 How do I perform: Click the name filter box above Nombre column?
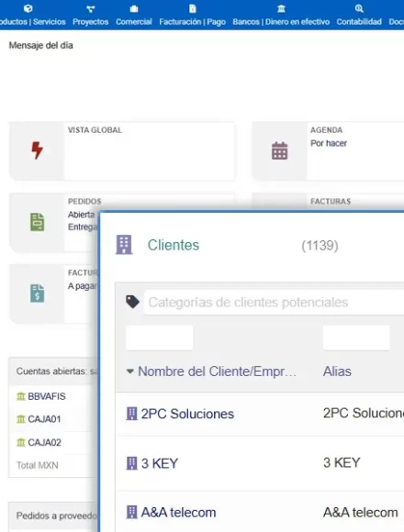[x=159, y=338]
